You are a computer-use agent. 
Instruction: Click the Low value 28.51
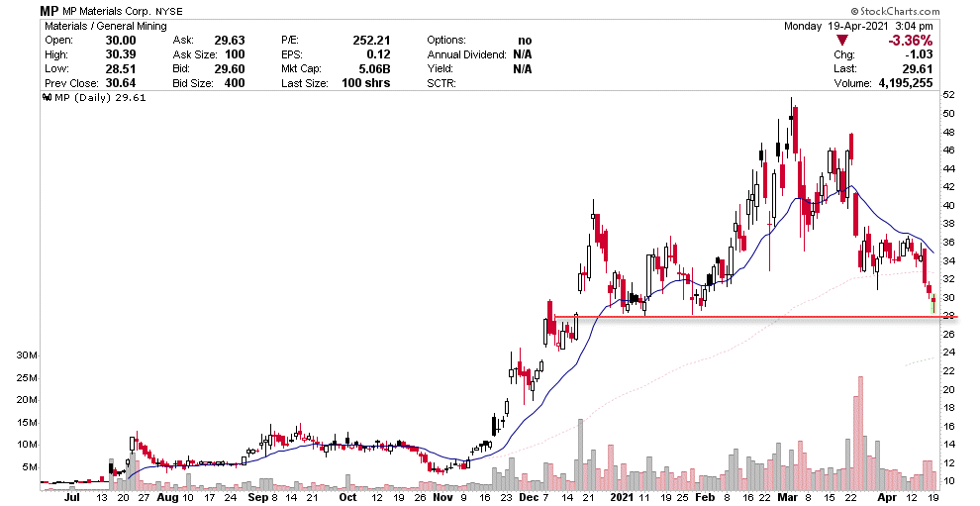[x=121, y=68]
